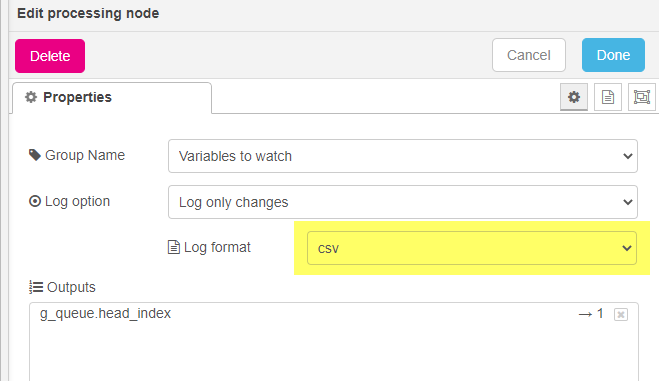The height and width of the screenshot is (381, 659).
Task: Open the node properties gear icon
Action: [574, 97]
